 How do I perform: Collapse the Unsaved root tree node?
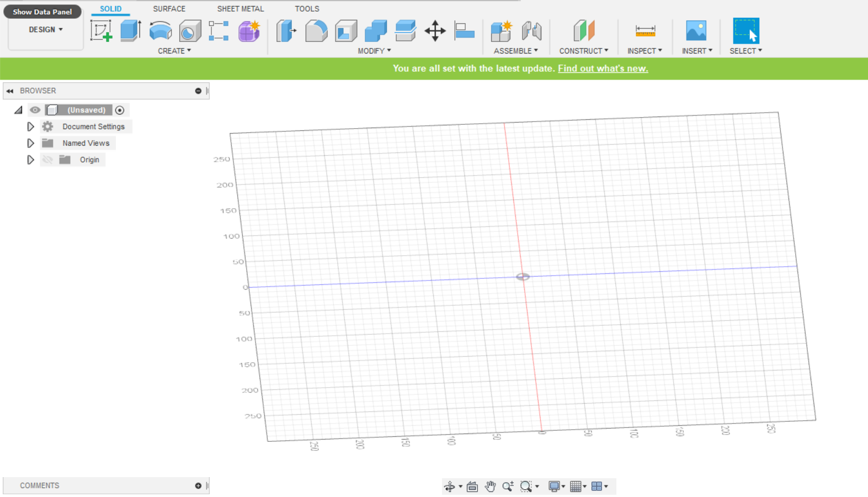(18, 110)
